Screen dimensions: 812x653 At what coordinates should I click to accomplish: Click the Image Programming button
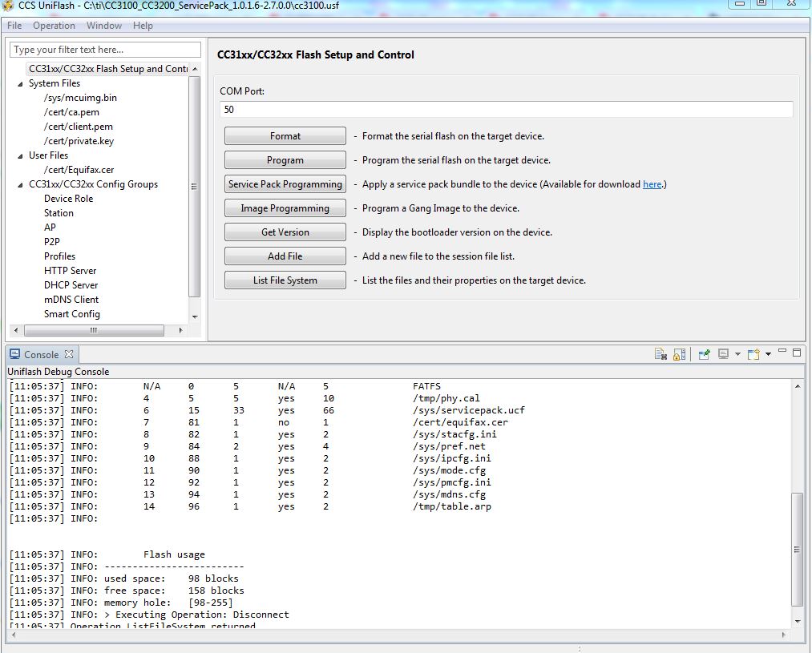point(285,208)
